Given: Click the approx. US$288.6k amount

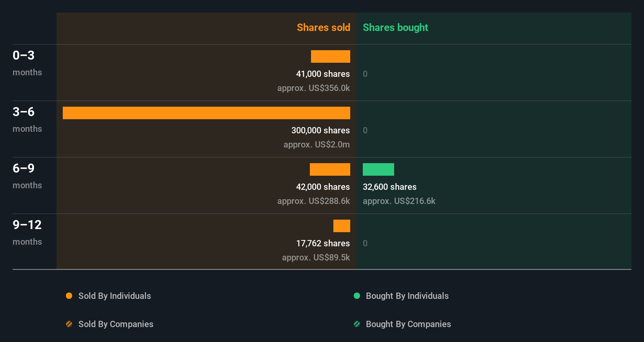Looking at the screenshot, I should [313, 201].
